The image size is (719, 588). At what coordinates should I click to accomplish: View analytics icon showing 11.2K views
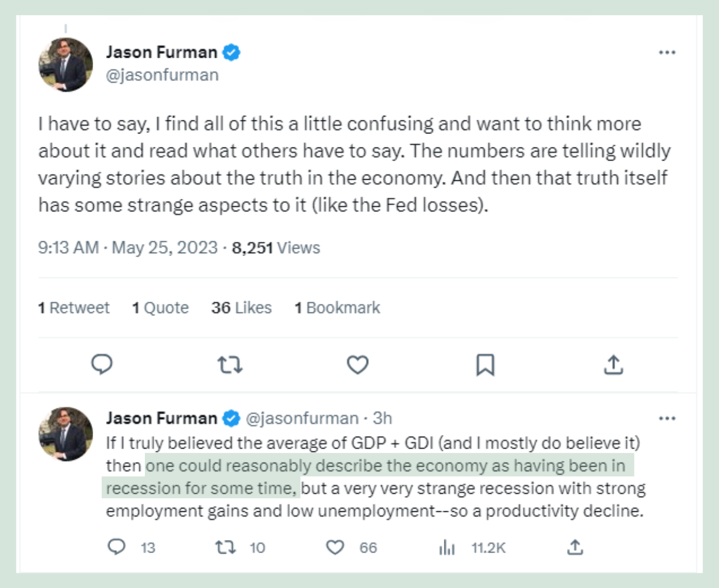(447, 547)
